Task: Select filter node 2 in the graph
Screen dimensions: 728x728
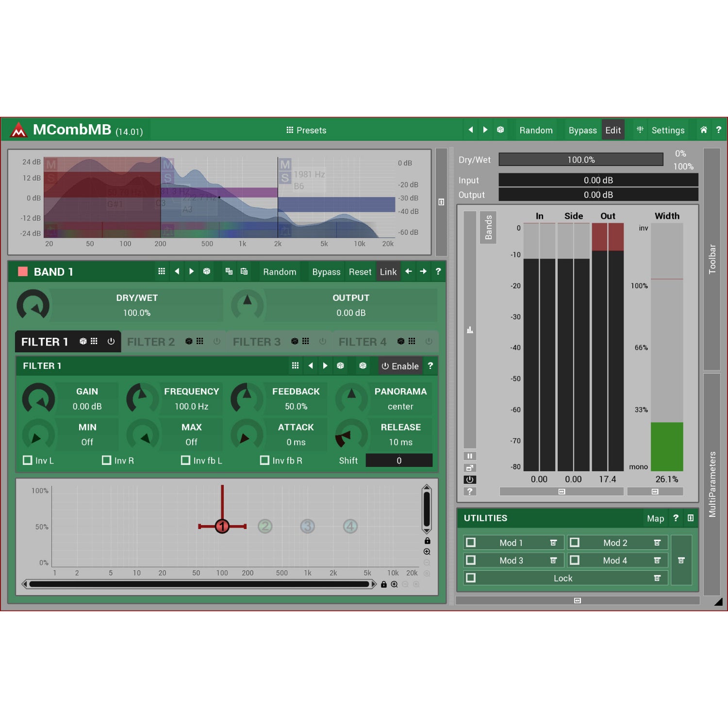Action: pyautogui.click(x=265, y=526)
